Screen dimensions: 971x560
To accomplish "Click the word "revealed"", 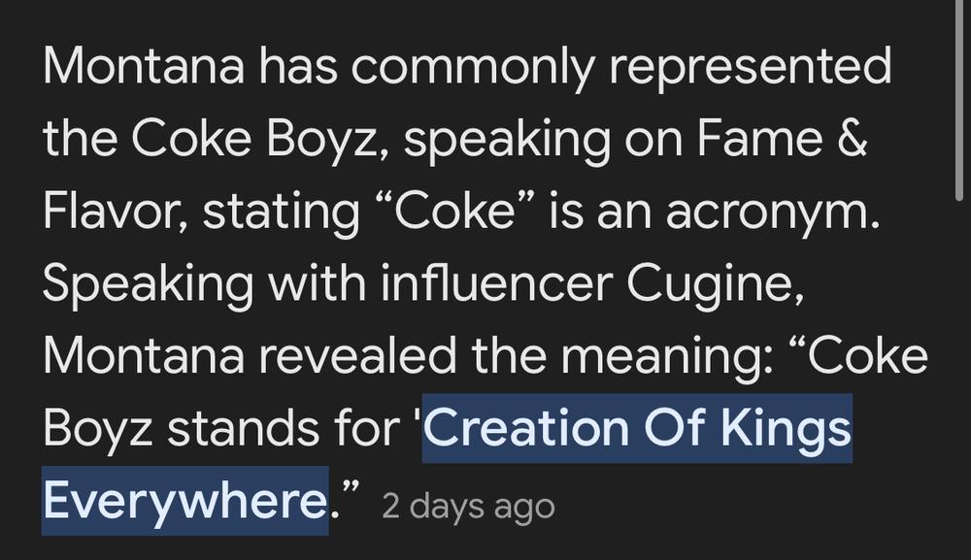I will coord(356,356).
